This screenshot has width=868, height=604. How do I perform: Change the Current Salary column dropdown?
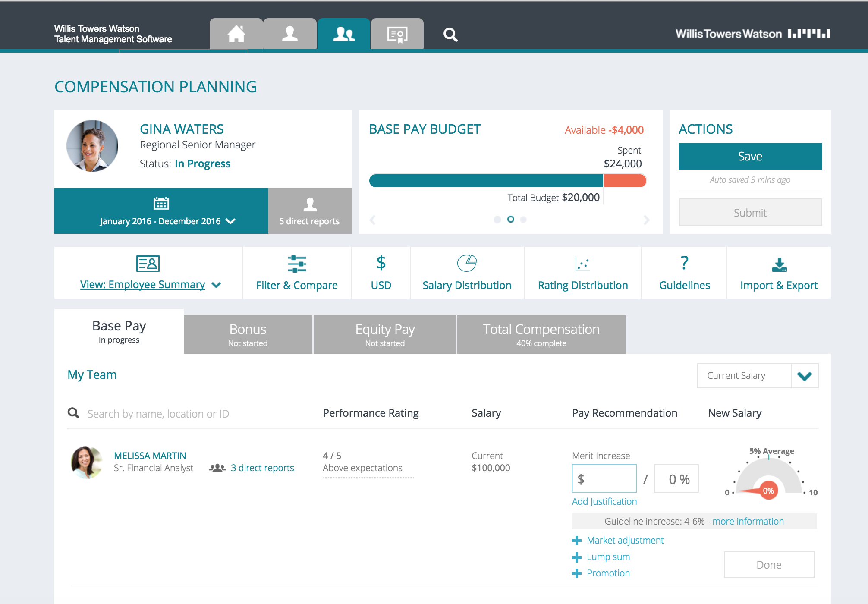tap(758, 376)
